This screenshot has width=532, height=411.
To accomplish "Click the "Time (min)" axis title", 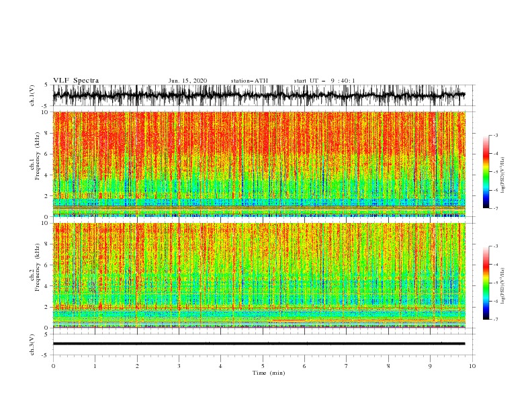I will (x=269, y=373).
